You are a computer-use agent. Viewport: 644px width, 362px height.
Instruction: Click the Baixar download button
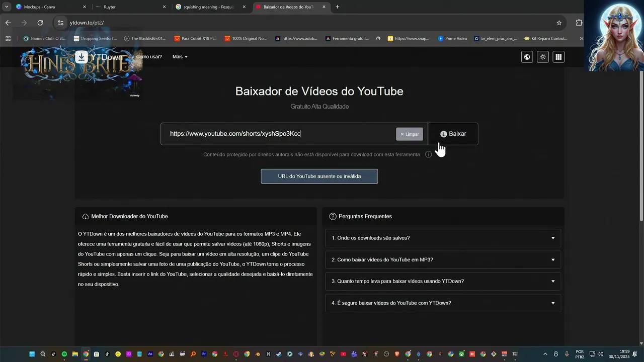click(453, 134)
